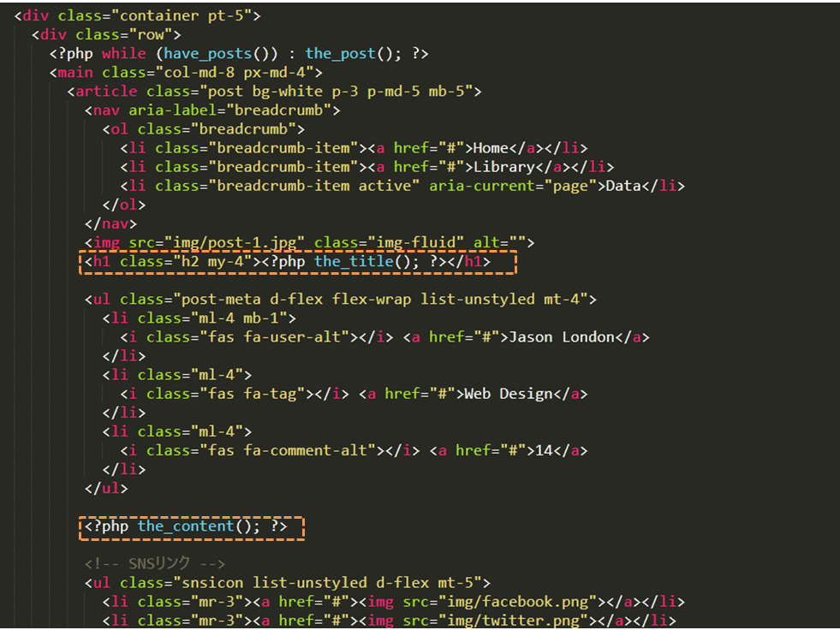This screenshot has width=840, height=630.
Task: Click the php while have_posts line
Action: [x=239, y=54]
